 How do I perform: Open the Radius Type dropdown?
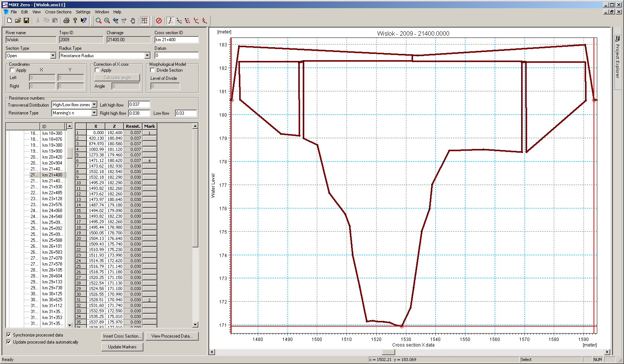pyautogui.click(x=147, y=56)
